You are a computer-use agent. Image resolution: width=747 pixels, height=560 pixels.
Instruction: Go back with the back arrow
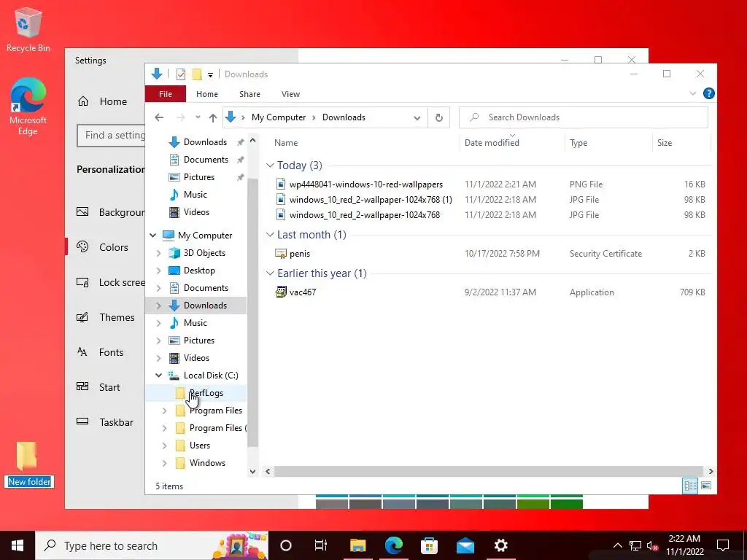tap(159, 117)
